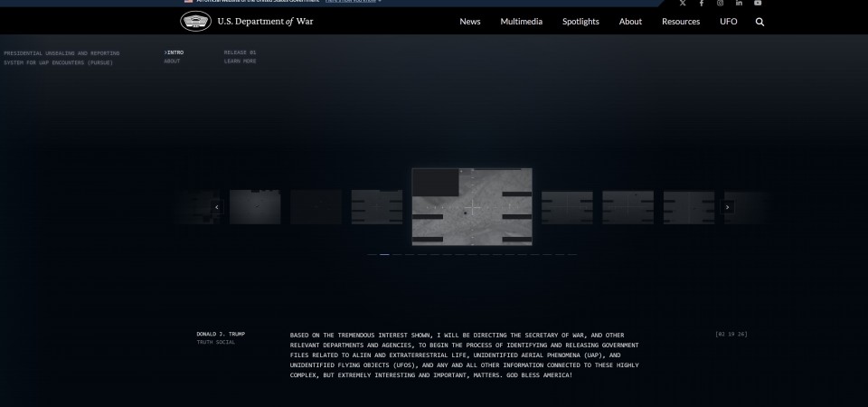Advance carousel with the right chevron
The image size is (868, 407).
click(x=727, y=207)
